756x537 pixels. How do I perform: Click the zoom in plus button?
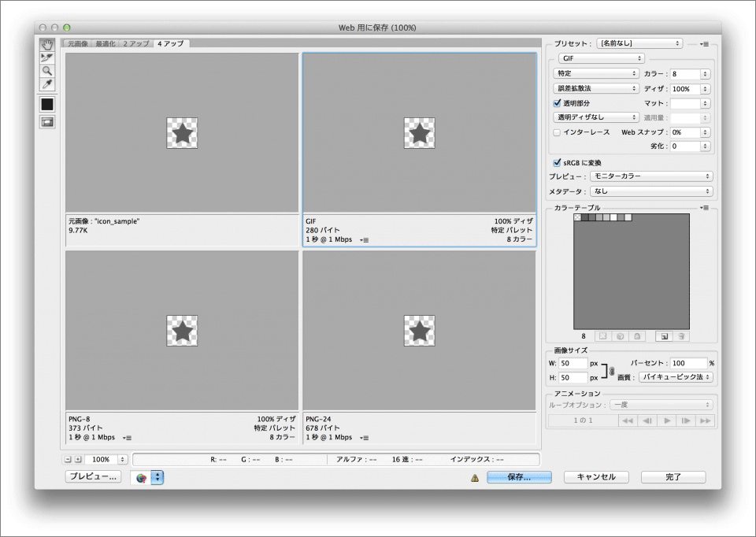pos(78,459)
